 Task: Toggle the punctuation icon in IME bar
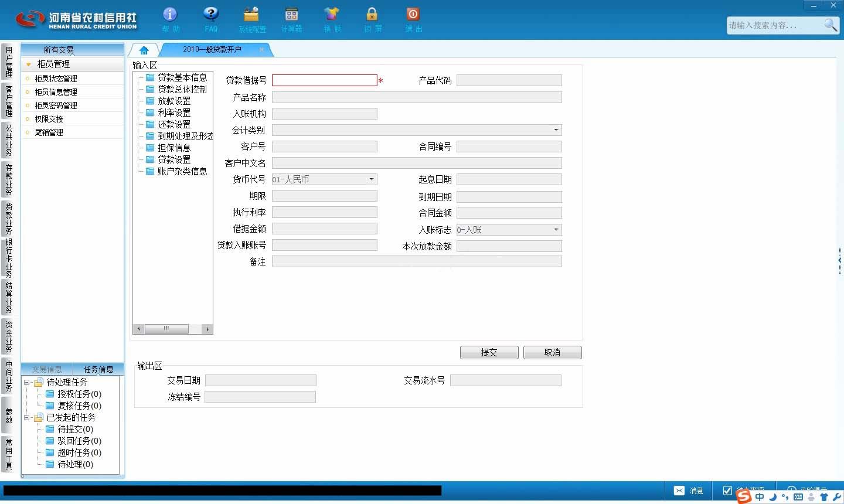(x=785, y=498)
